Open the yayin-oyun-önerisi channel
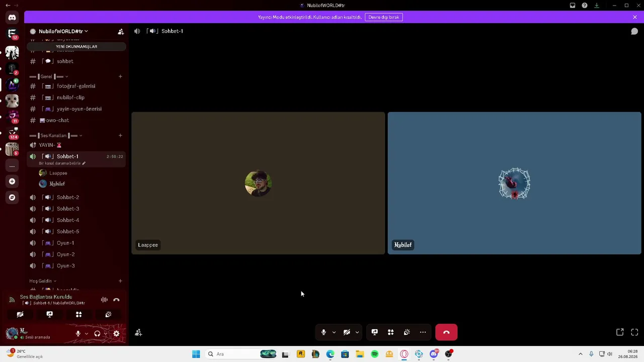The width and height of the screenshot is (644, 362). point(76,109)
